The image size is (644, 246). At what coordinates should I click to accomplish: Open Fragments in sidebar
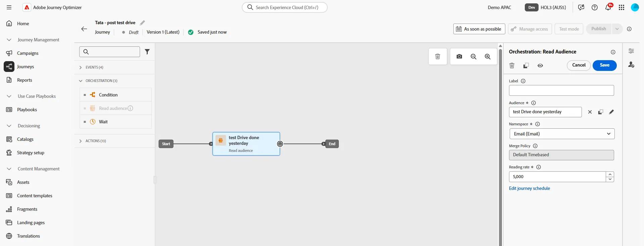coord(27,209)
